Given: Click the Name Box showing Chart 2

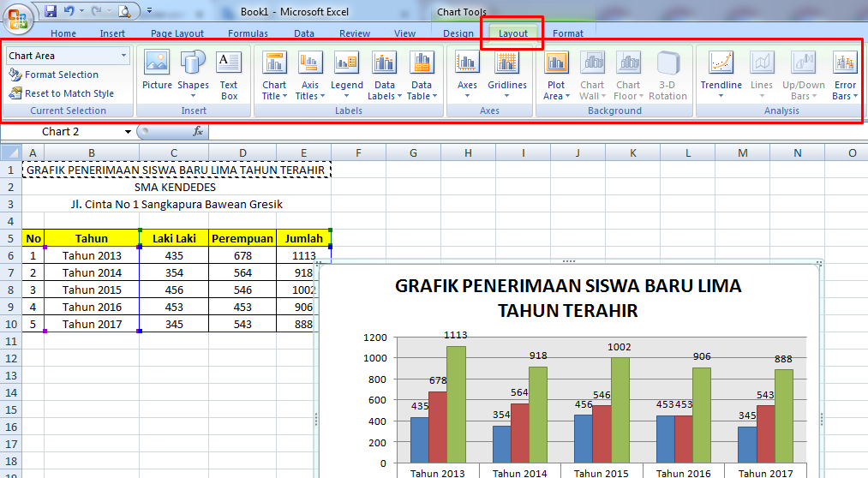Looking at the screenshot, I should click(x=61, y=132).
